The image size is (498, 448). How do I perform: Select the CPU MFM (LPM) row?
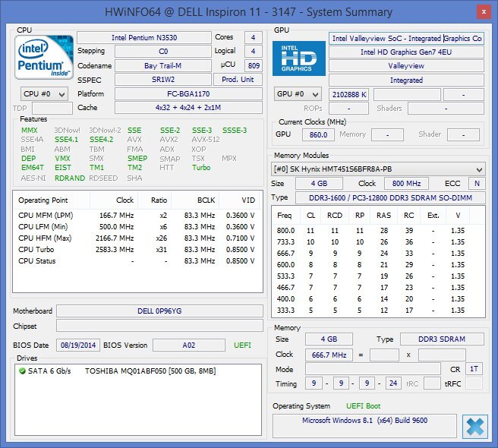pyautogui.click(x=137, y=216)
